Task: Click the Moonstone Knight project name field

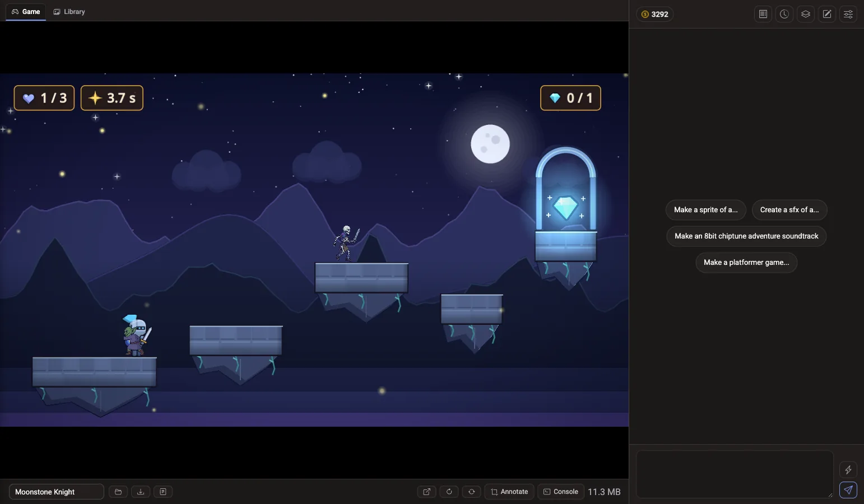Action: point(57,492)
